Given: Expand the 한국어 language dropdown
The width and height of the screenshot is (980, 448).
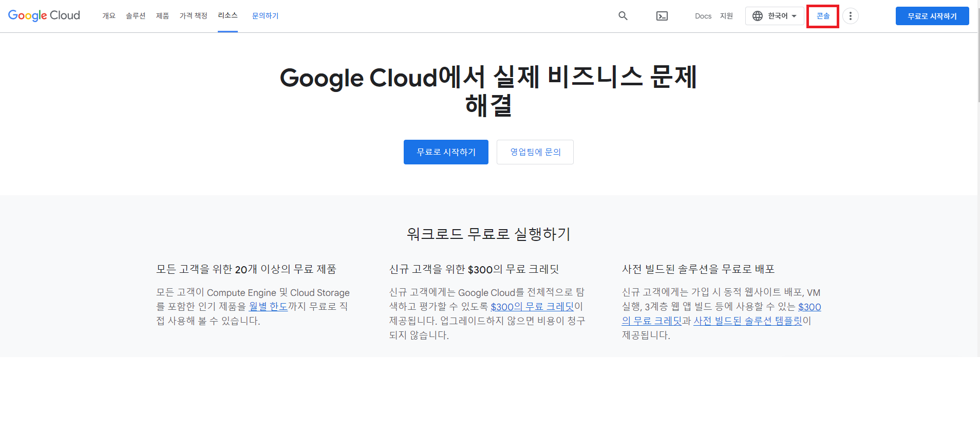Looking at the screenshot, I should point(775,16).
